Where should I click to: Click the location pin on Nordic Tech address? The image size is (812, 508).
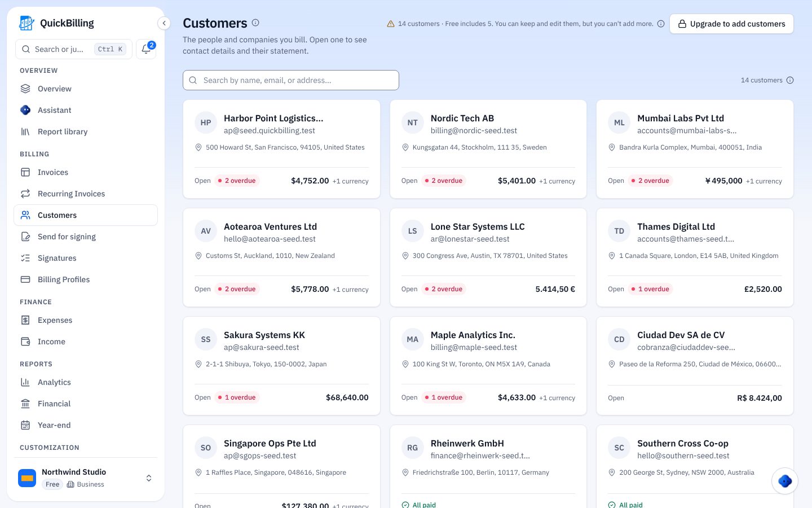tap(405, 147)
